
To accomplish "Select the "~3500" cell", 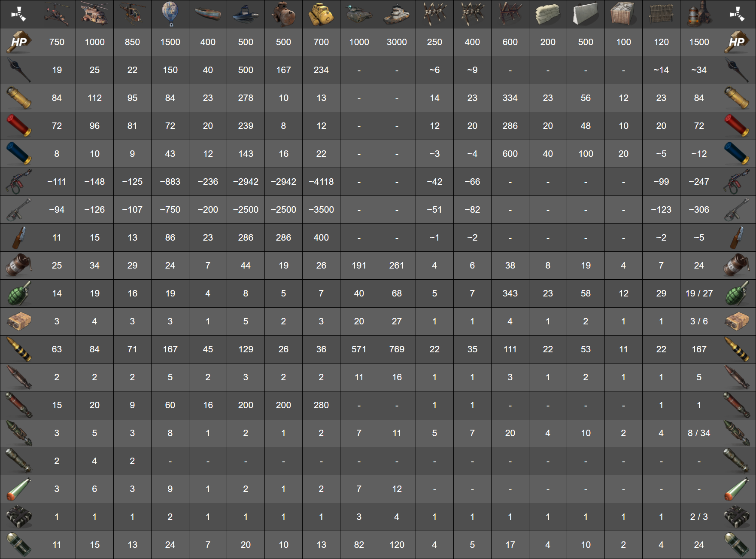I will pos(321,210).
